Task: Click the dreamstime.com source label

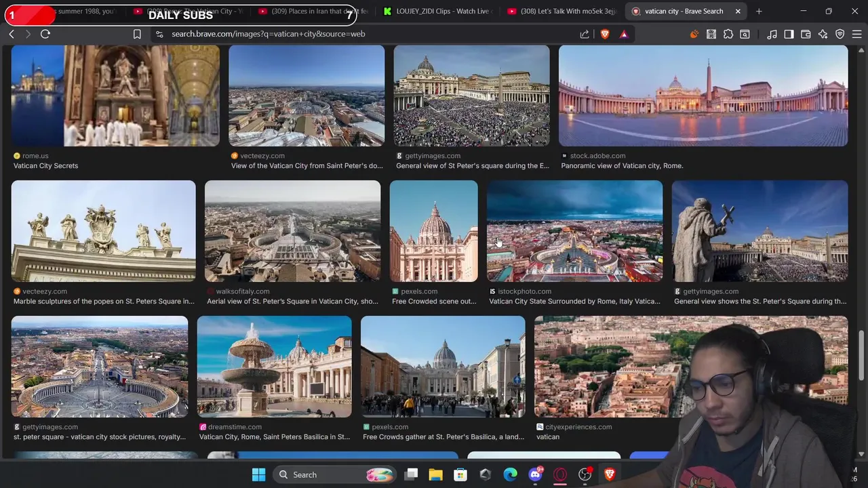Action: coord(235,427)
